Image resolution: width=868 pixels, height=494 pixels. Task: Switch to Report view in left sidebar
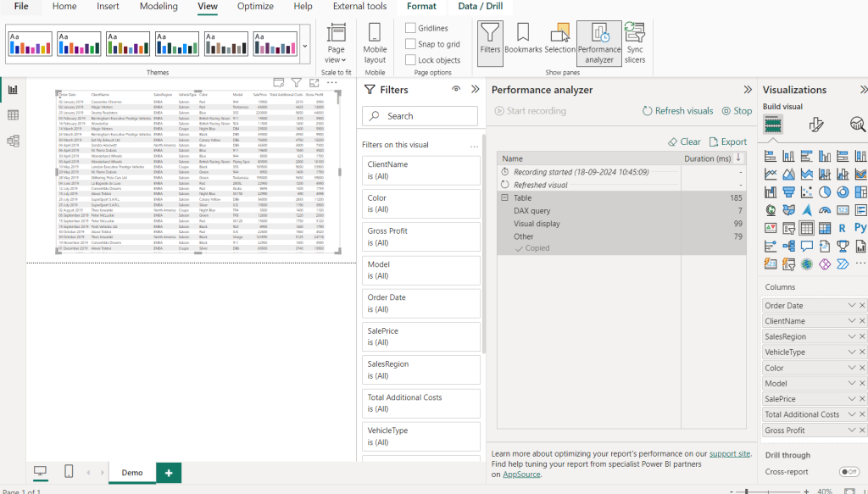click(13, 90)
